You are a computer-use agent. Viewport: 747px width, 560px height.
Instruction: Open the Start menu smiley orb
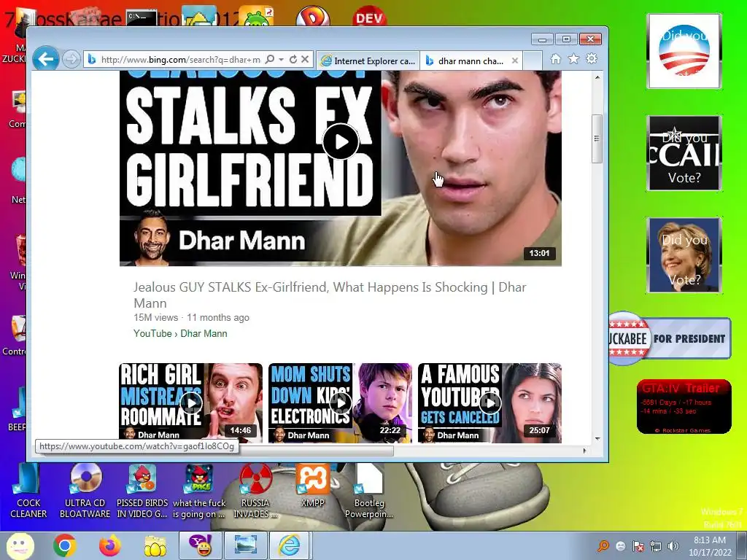(20, 545)
